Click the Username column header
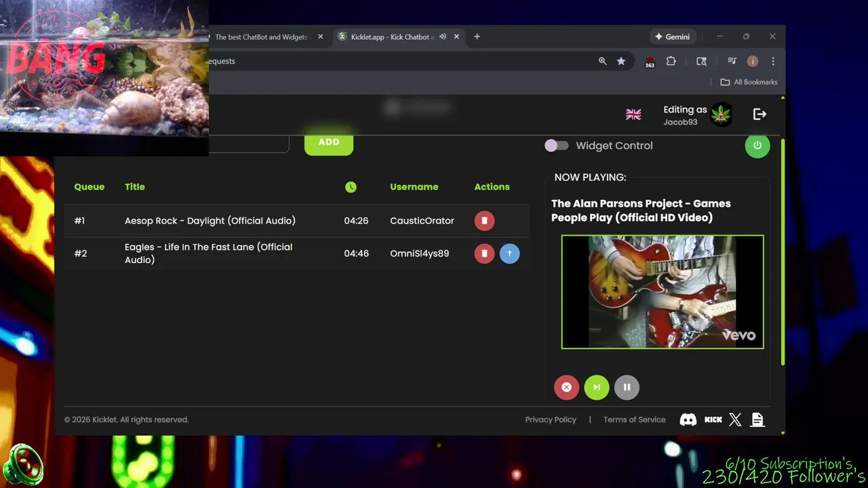This screenshot has height=488, width=868. (x=414, y=187)
